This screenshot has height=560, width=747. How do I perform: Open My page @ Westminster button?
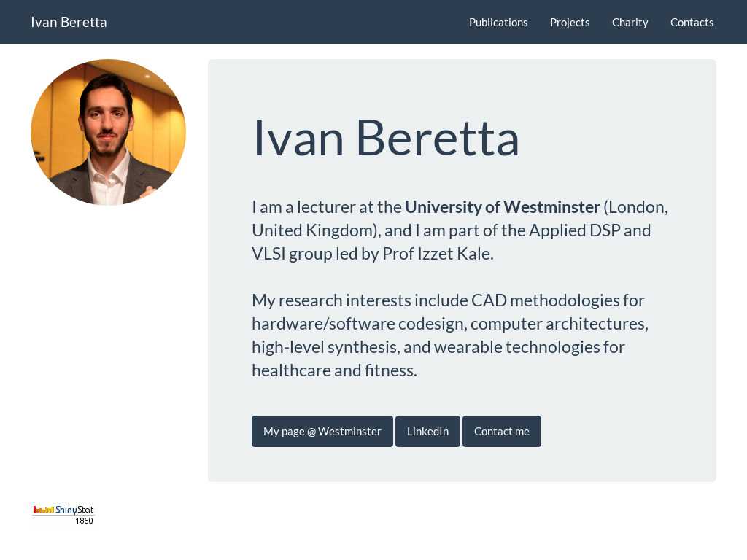point(322,432)
